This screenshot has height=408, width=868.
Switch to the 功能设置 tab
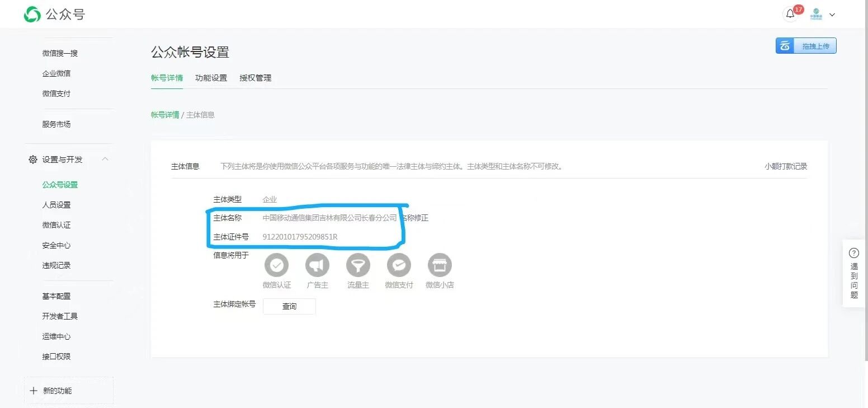coord(211,78)
